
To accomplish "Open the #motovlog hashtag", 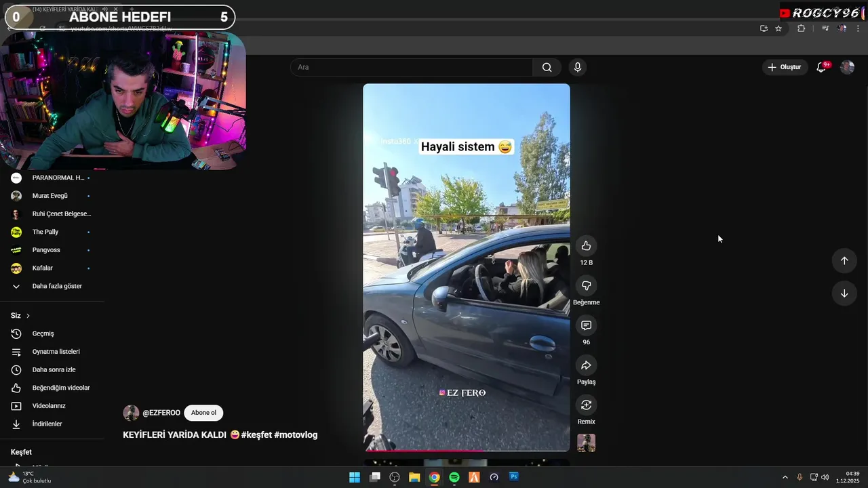I will pyautogui.click(x=296, y=435).
